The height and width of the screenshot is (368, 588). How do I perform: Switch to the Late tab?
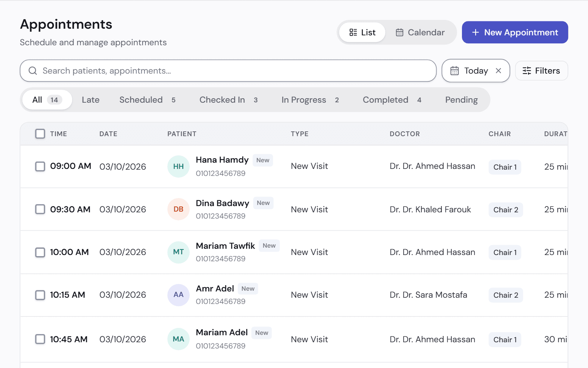pyautogui.click(x=91, y=100)
